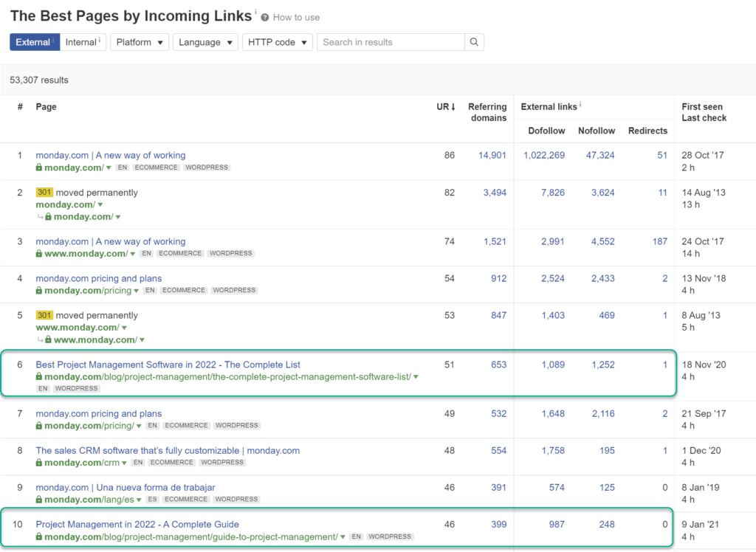Click the Search in results field
This screenshot has width=756, height=552.
pos(391,42)
